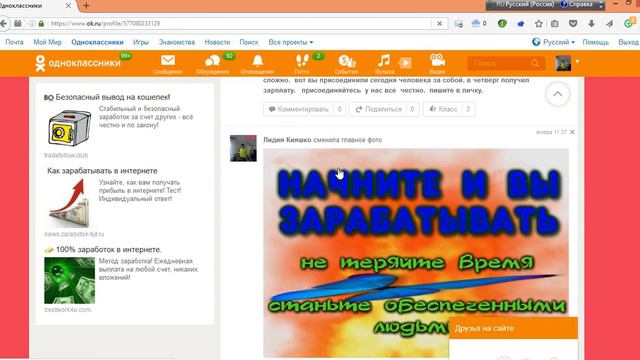The height and width of the screenshot is (360, 640).
Task: Click the paper plane send icon in toolbar
Action: (x=609, y=24)
